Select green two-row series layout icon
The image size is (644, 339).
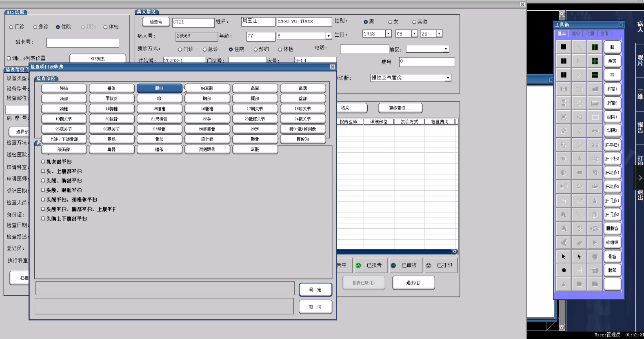[x=595, y=75]
